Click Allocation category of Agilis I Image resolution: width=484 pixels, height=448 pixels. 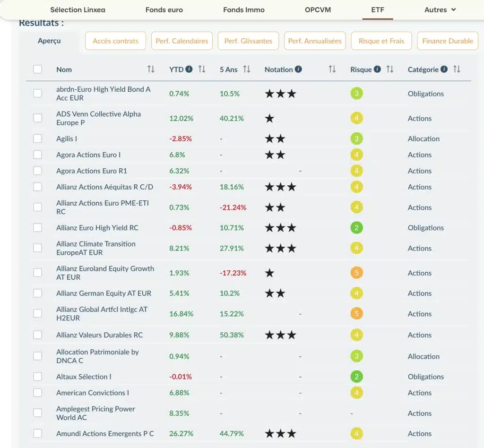coord(423,138)
